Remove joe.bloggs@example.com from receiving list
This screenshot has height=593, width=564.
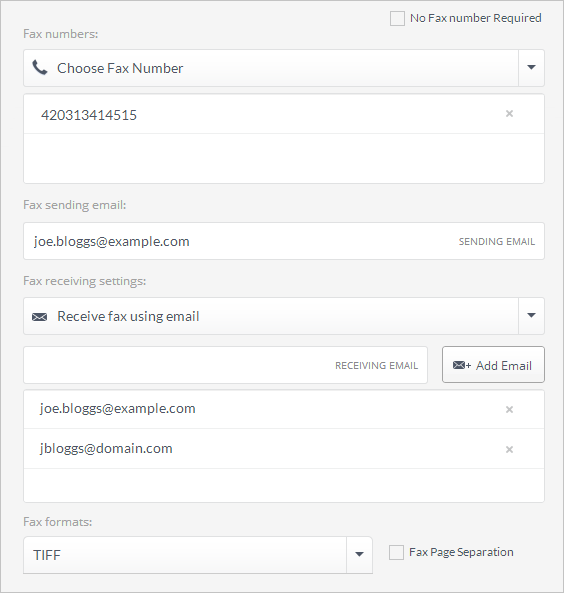coord(509,409)
